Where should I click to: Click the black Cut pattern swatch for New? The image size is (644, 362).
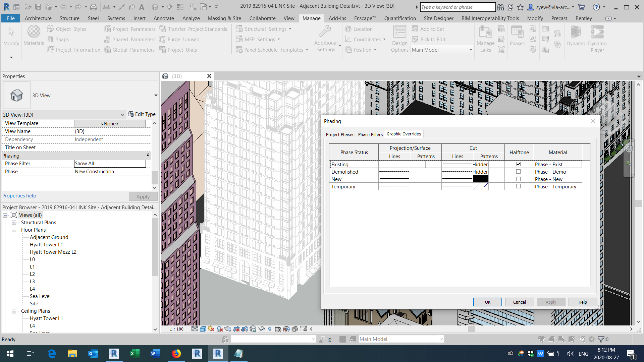pos(481,179)
